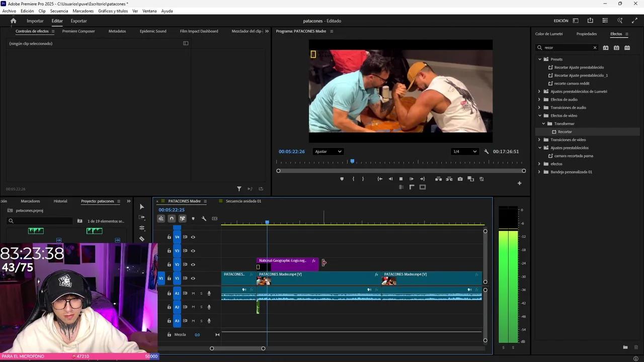Toggle fullscreen video arrows icon
644x362 pixels.
(634, 21)
